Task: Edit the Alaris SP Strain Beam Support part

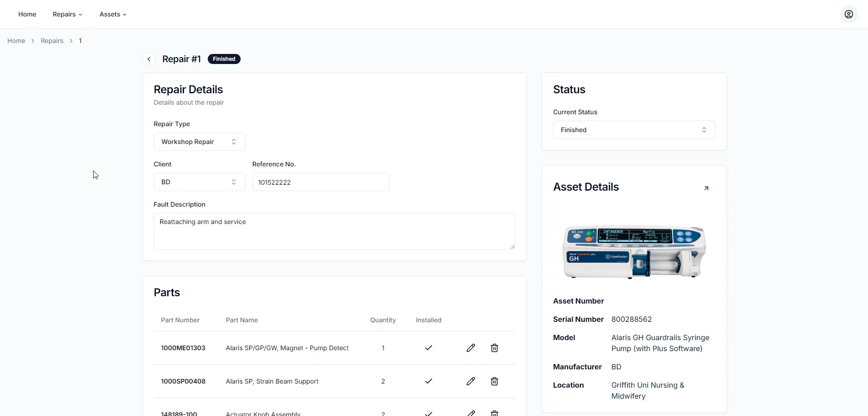Action: [471, 381]
